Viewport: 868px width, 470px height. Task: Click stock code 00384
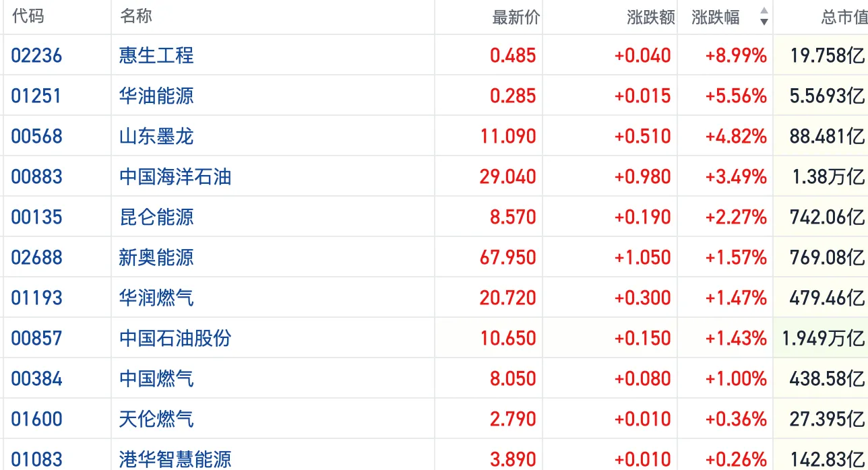(36, 378)
